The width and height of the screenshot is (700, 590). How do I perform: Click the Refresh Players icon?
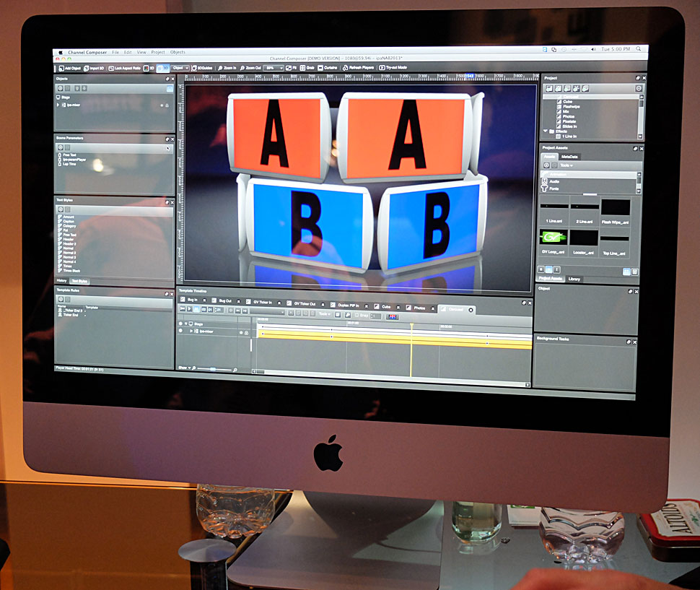(x=346, y=68)
